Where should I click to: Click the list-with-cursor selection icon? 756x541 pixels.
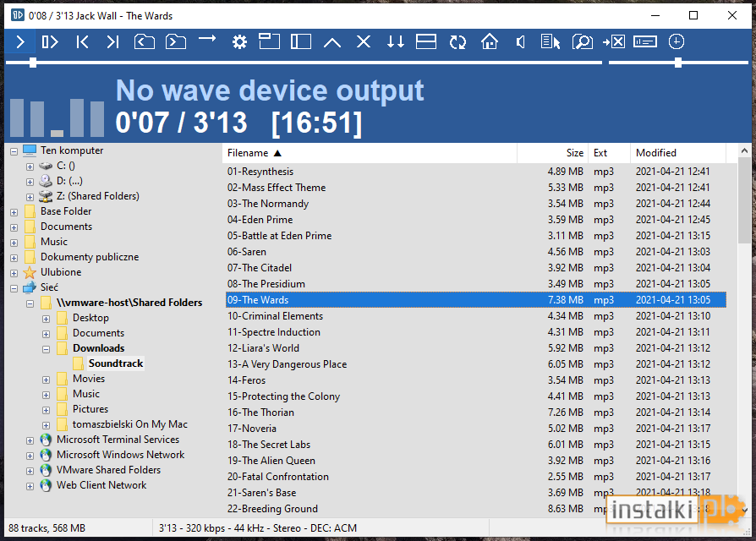pyautogui.click(x=551, y=42)
